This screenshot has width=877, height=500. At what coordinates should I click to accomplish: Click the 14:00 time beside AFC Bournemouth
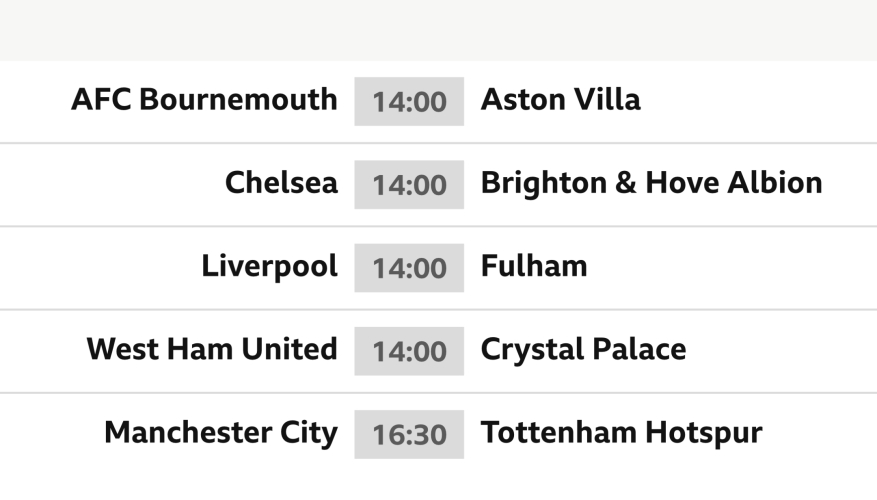tap(409, 101)
